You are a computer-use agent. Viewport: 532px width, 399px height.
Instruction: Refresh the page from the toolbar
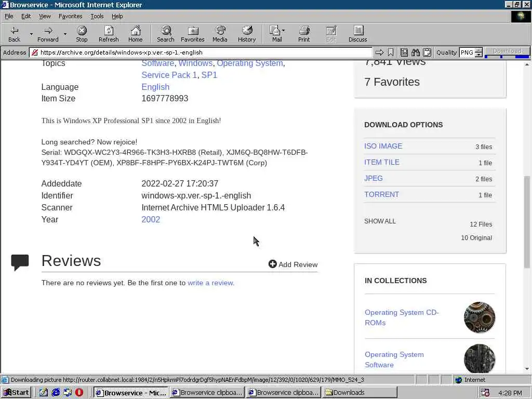109,34
